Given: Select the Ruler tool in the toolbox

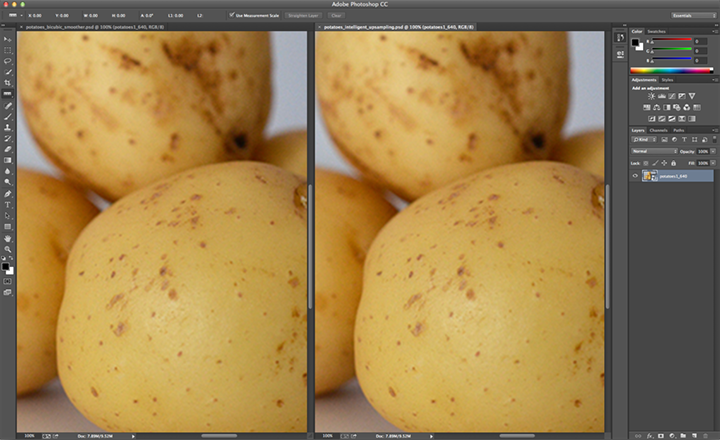Looking at the screenshot, I should click(x=7, y=94).
